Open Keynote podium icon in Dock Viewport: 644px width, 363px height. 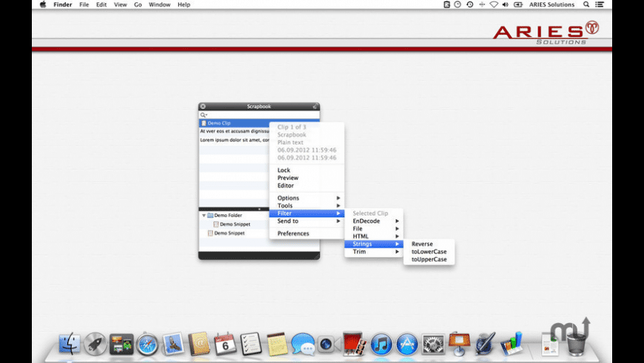(459, 343)
